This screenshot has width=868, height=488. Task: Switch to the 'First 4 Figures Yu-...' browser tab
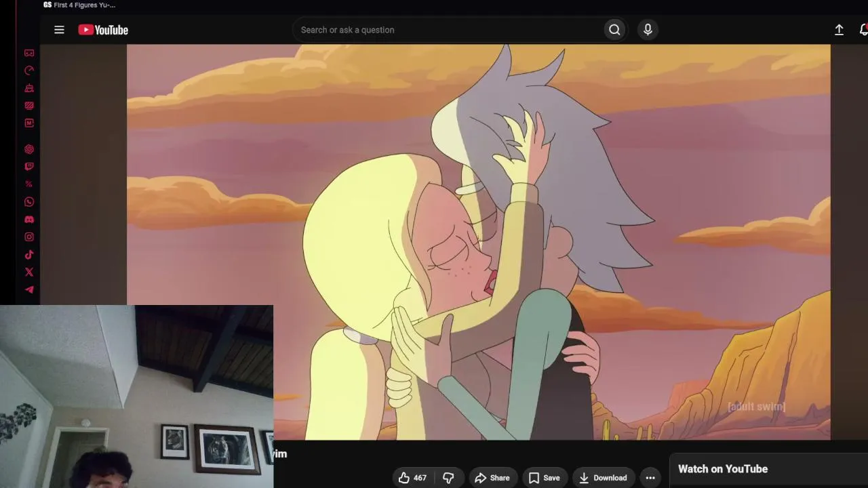[x=79, y=5]
